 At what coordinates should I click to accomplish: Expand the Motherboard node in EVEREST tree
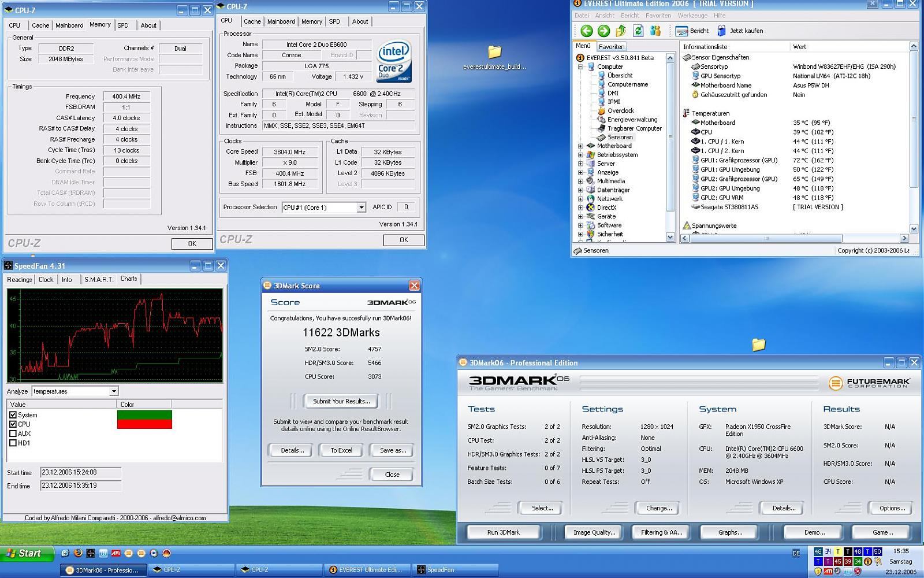(580, 146)
